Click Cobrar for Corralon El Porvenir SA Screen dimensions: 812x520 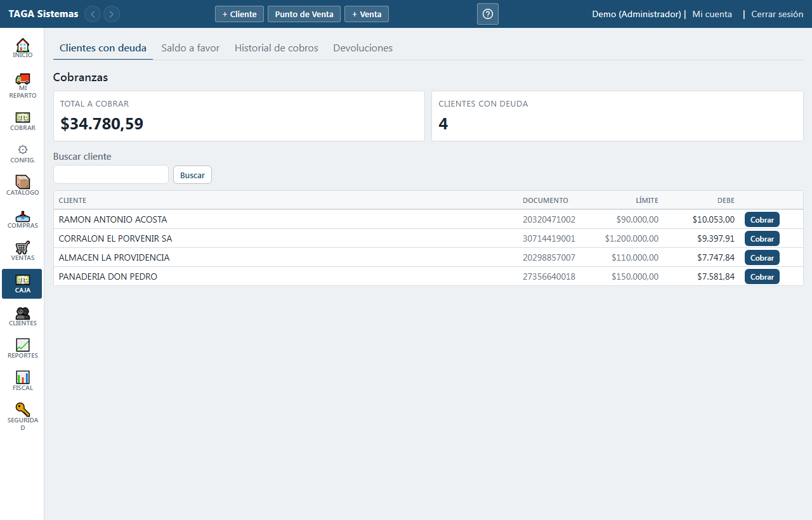[x=762, y=238]
